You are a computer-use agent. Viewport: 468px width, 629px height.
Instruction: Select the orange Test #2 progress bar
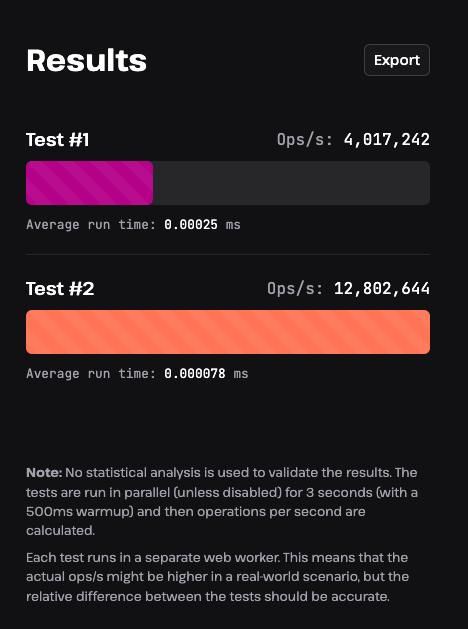click(x=228, y=332)
